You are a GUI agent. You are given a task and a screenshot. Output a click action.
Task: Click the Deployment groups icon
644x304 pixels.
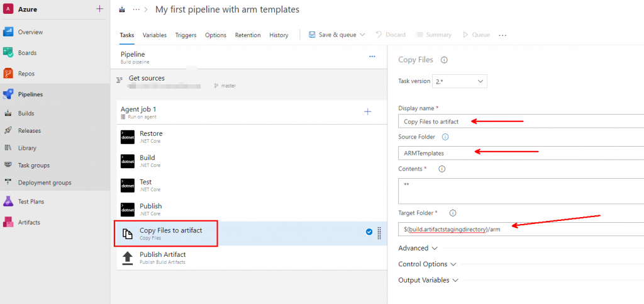pos(8,183)
